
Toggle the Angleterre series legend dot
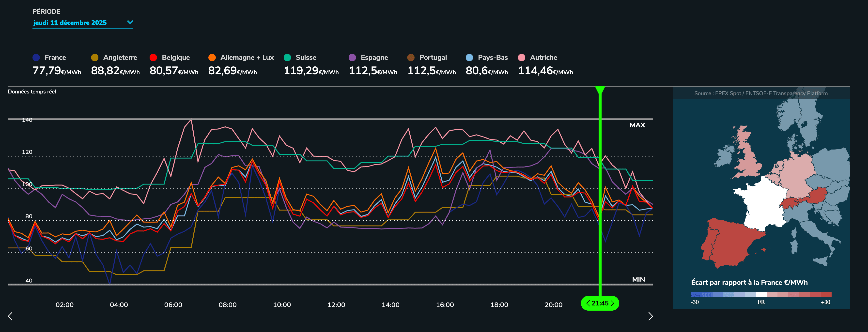point(95,58)
